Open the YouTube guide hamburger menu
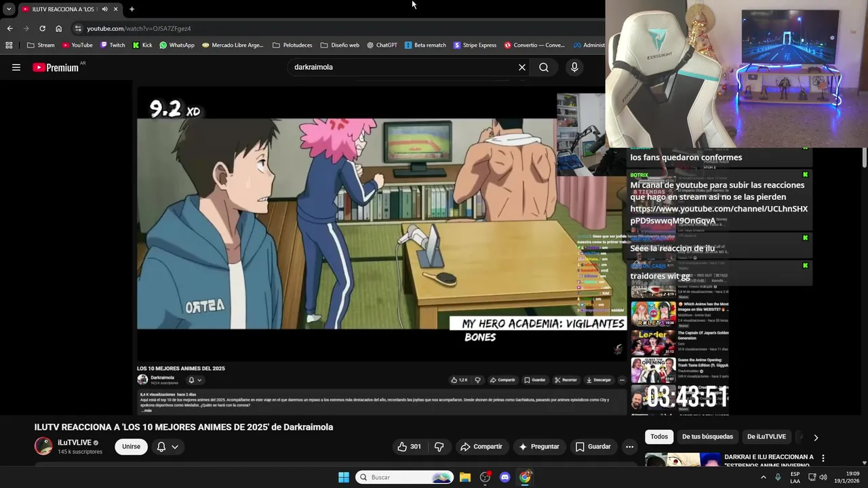The width and height of the screenshot is (868, 488). (16, 67)
